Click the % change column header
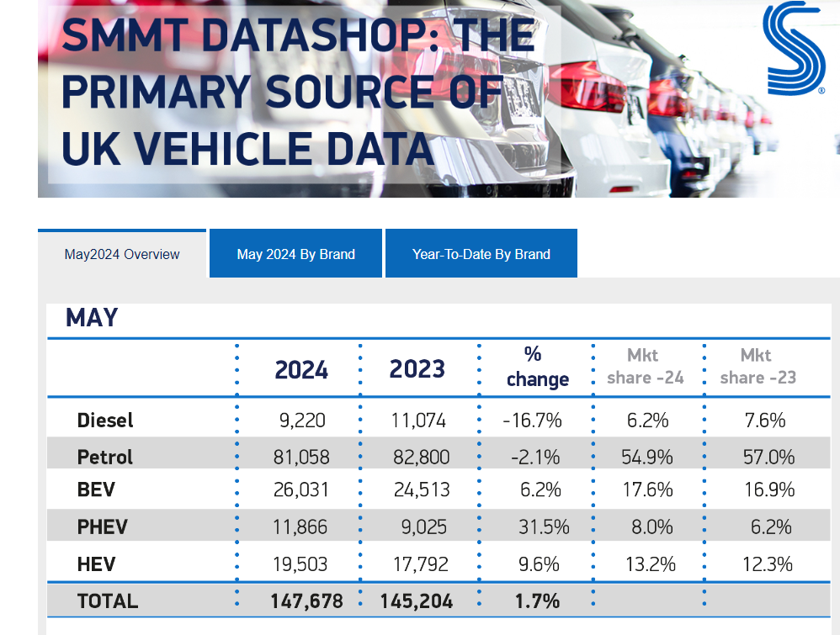Screen dimensions: 840x635 [537, 367]
